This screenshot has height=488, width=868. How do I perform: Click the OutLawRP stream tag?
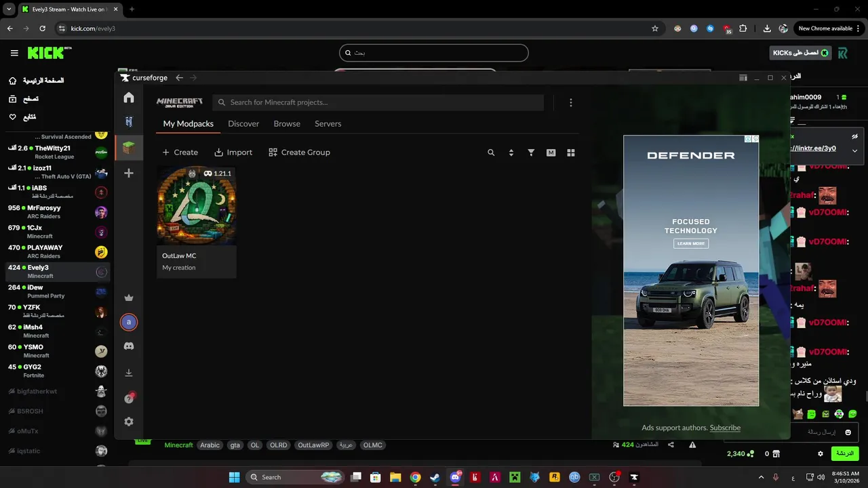313,445
